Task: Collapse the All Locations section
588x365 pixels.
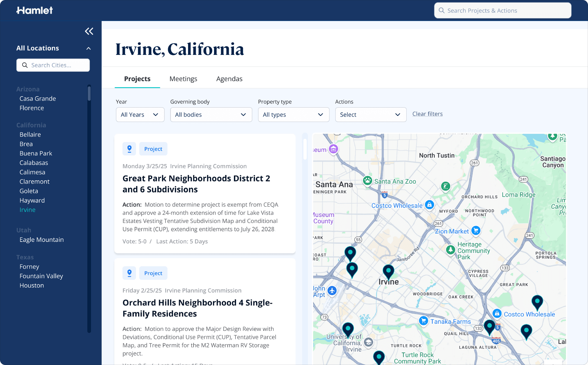Action: click(88, 48)
